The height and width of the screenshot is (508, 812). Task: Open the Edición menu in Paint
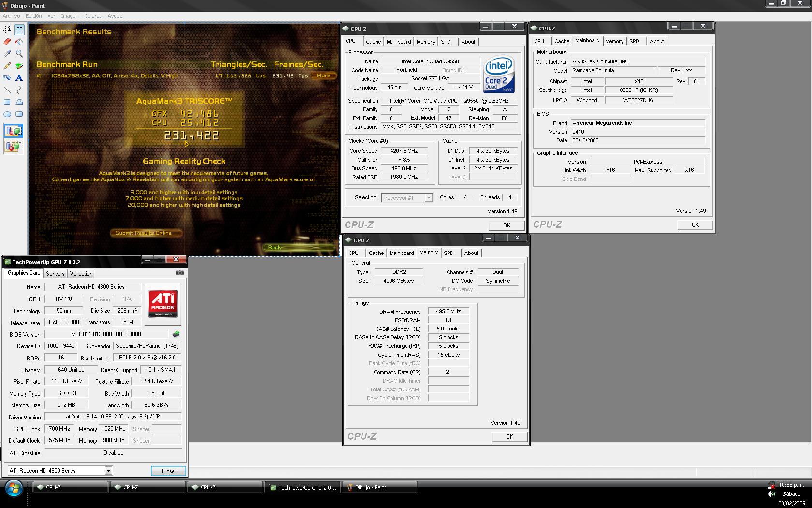click(x=34, y=16)
